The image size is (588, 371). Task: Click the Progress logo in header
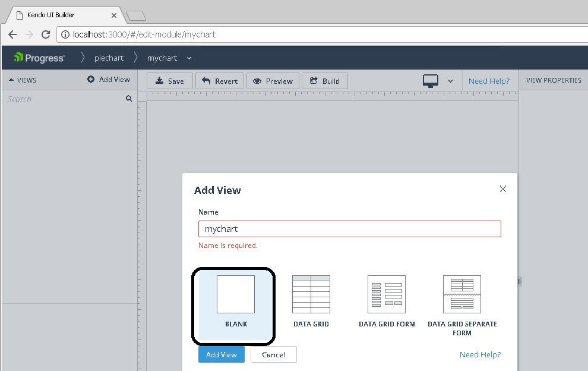click(x=39, y=58)
